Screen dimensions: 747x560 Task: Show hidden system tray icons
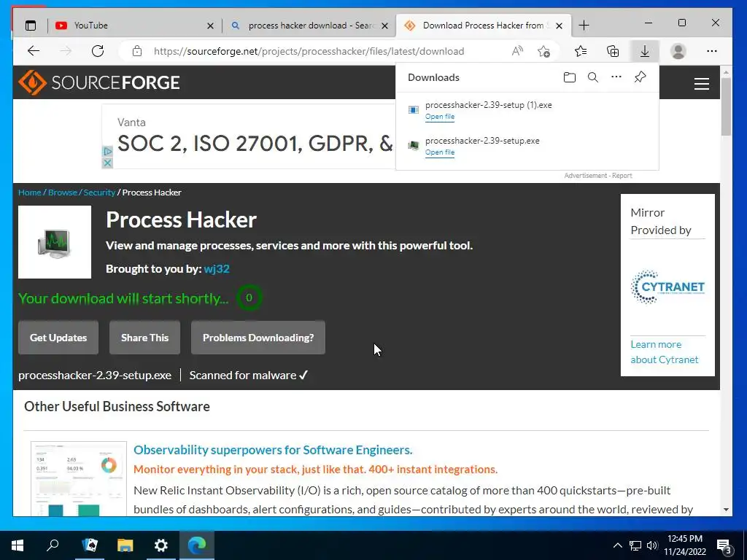tap(617, 545)
